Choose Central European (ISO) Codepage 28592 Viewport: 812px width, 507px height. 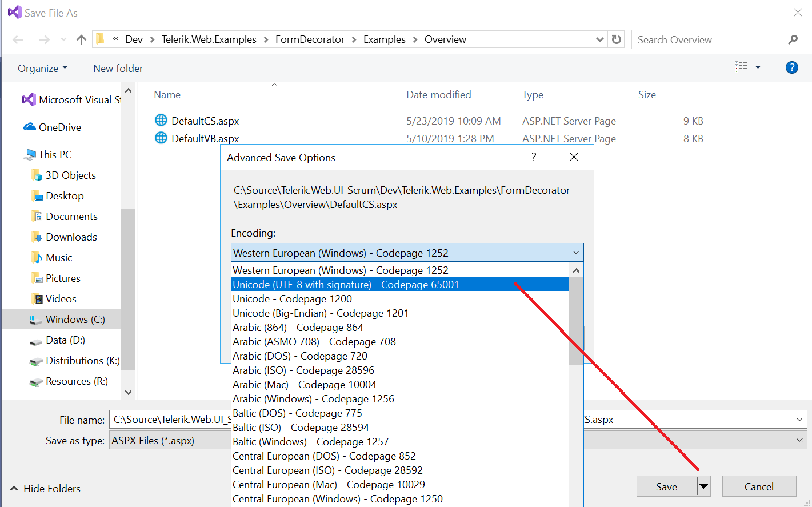400,470
